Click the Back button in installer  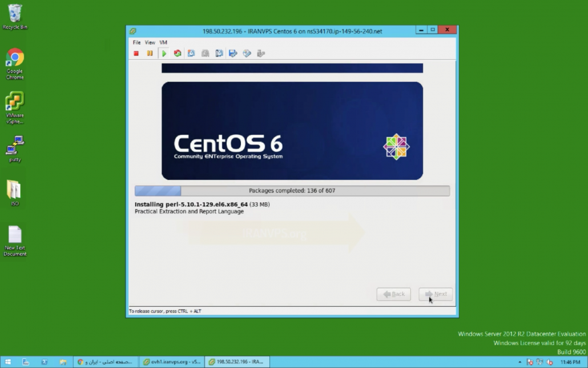[393, 294]
